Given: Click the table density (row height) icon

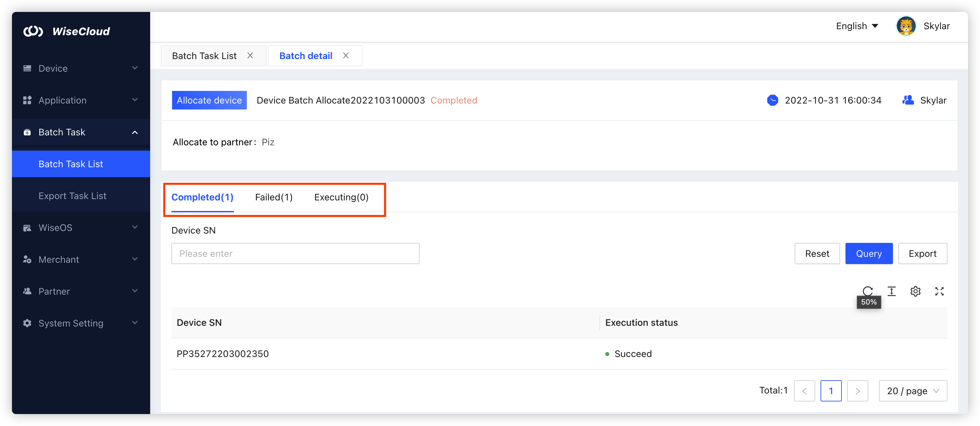Looking at the screenshot, I should [891, 291].
